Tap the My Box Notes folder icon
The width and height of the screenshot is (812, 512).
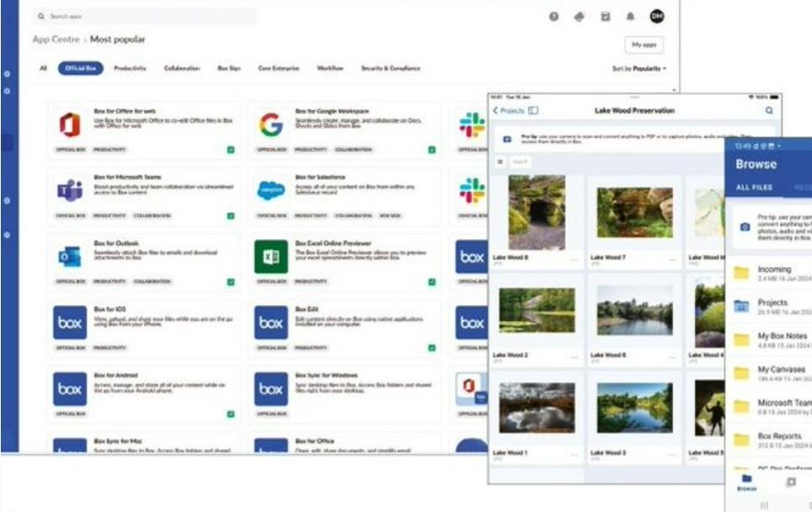(x=741, y=339)
